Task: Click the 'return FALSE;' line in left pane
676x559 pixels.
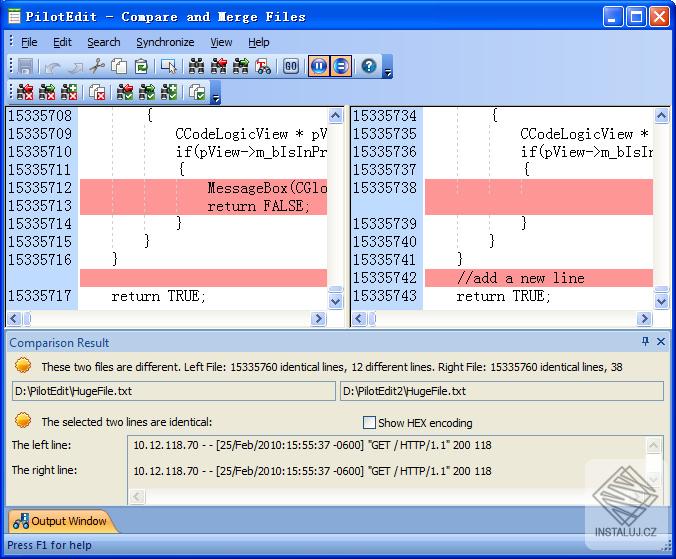Action: pyautogui.click(x=258, y=206)
